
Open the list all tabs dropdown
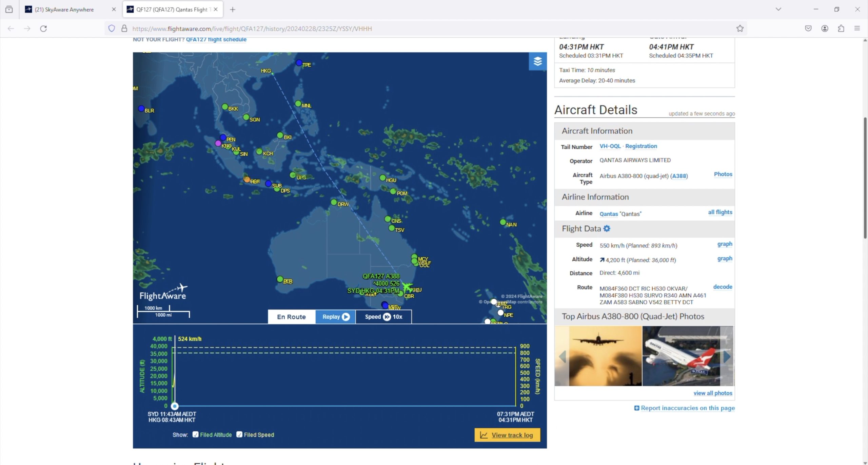[x=778, y=9]
